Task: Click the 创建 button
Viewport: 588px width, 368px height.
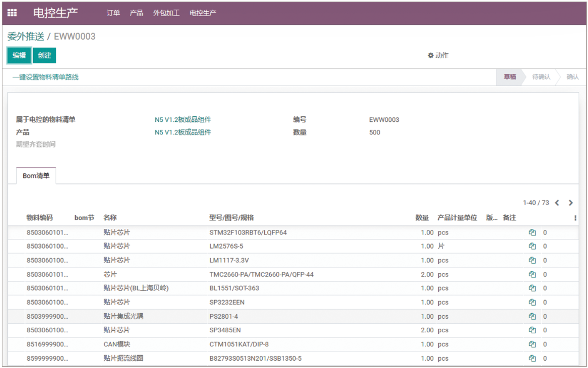Action: tap(44, 55)
